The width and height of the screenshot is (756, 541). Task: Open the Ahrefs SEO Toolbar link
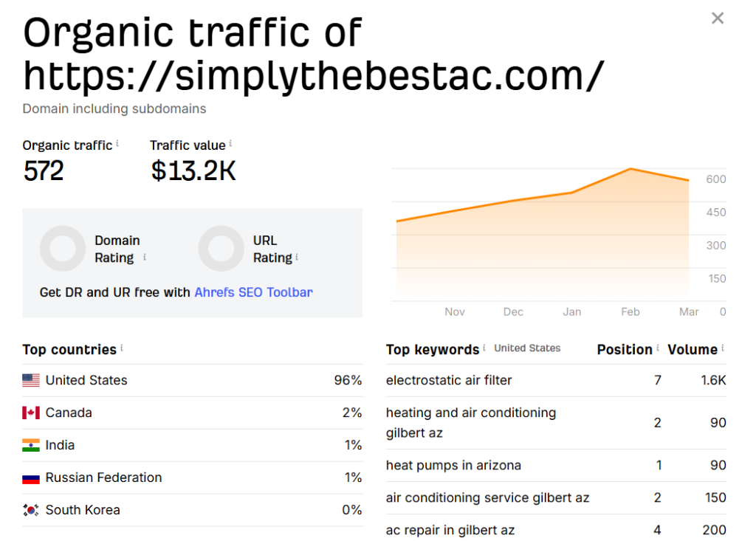pyautogui.click(x=253, y=292)
